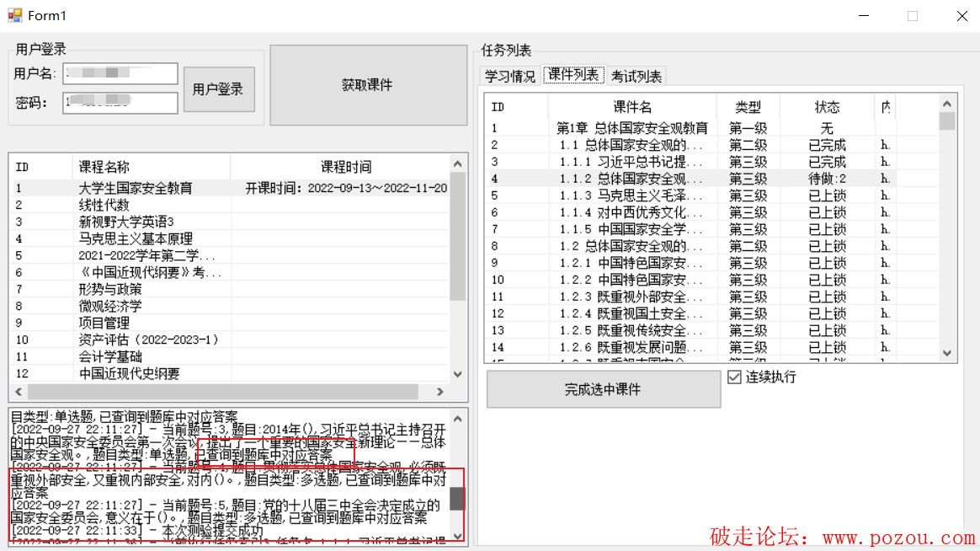Click course list scroll-up arrow
Viewport: 980px width, 551px height.
(457, 163)
